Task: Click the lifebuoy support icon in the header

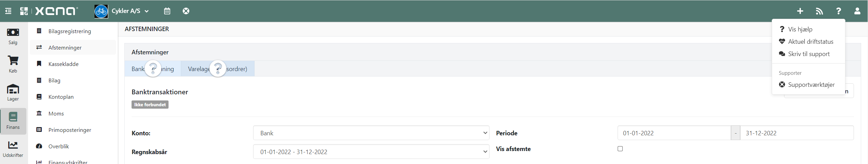Action: click(x=186, y=11)
